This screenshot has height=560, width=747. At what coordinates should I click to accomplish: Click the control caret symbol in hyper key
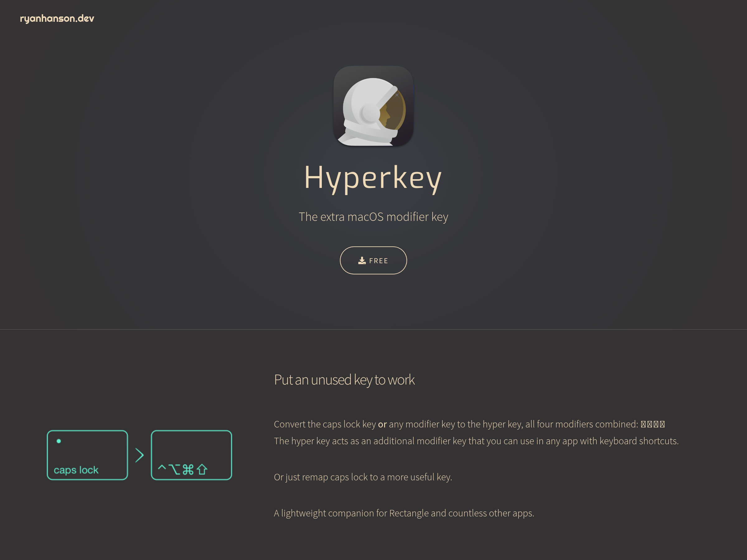click(x=162, y=468)
